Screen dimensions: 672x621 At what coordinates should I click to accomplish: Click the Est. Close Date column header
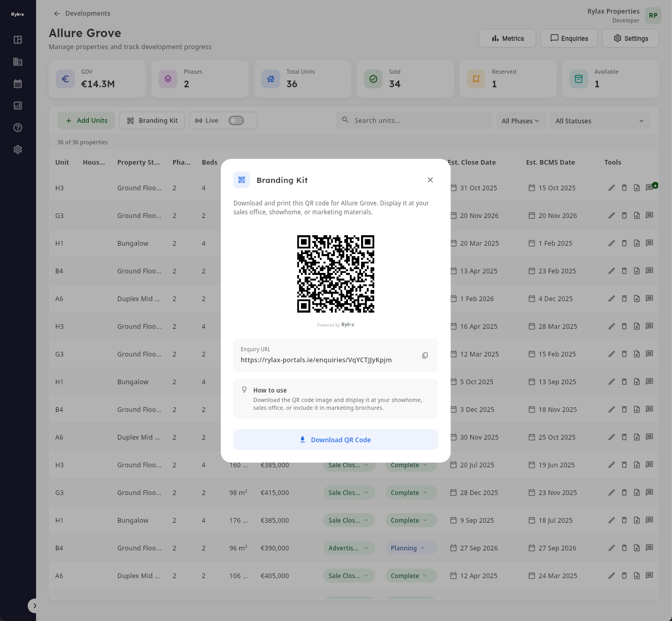click(x=472, y=163)
